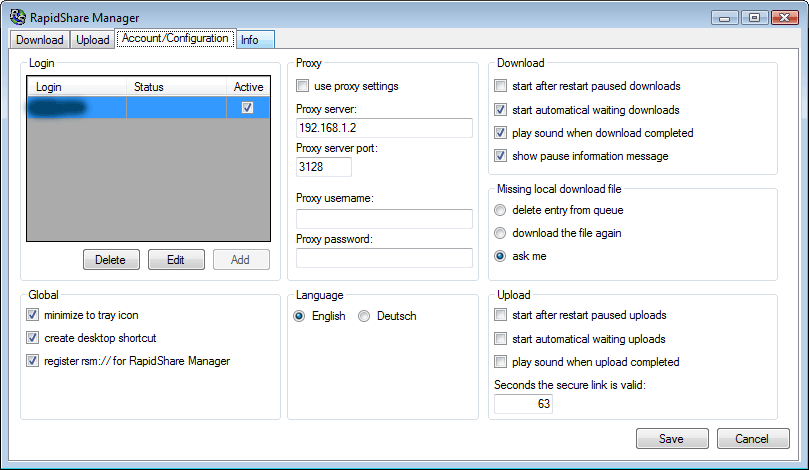Toggle start after restart paused downloads
The width and height of the screenshot is (809, 470).
[x=501, y=87]
